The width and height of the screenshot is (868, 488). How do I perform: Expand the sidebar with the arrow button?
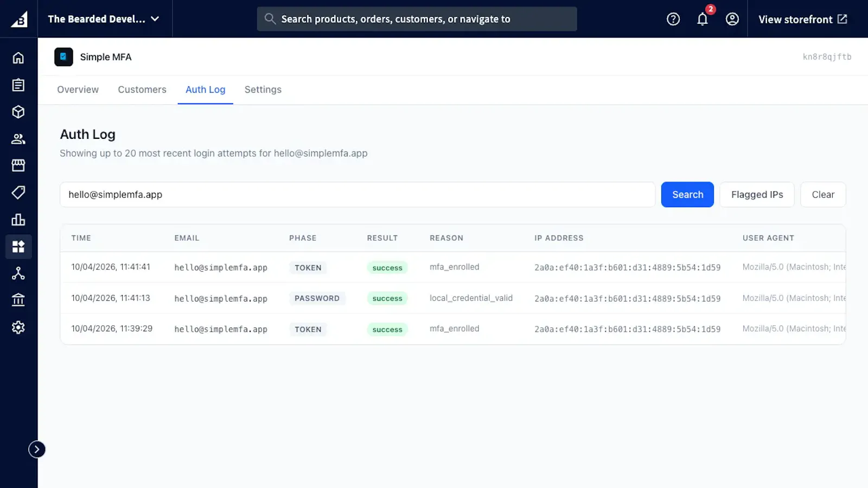pos(37,450)
